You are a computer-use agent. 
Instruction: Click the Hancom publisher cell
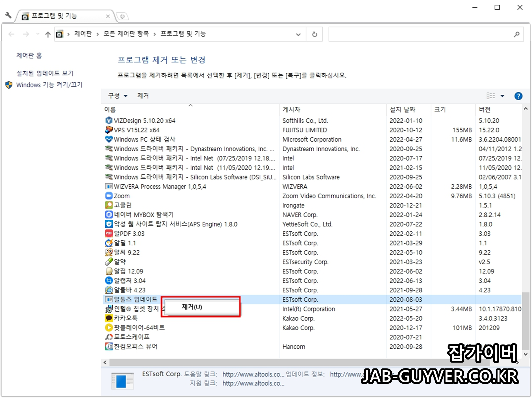[x=294, y=347]
